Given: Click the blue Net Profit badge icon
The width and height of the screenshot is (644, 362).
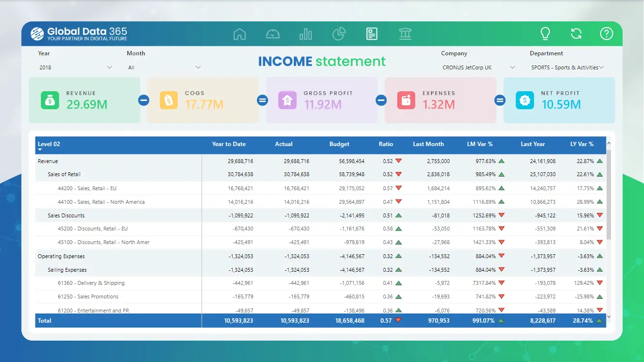Looking at the screenshot, I should point(525,100).
